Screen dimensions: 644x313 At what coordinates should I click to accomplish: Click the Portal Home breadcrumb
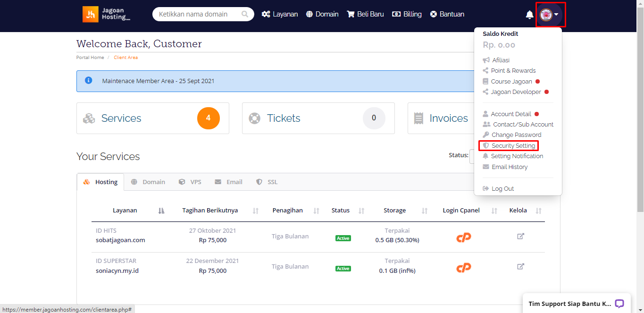click(x=90, y=58)
